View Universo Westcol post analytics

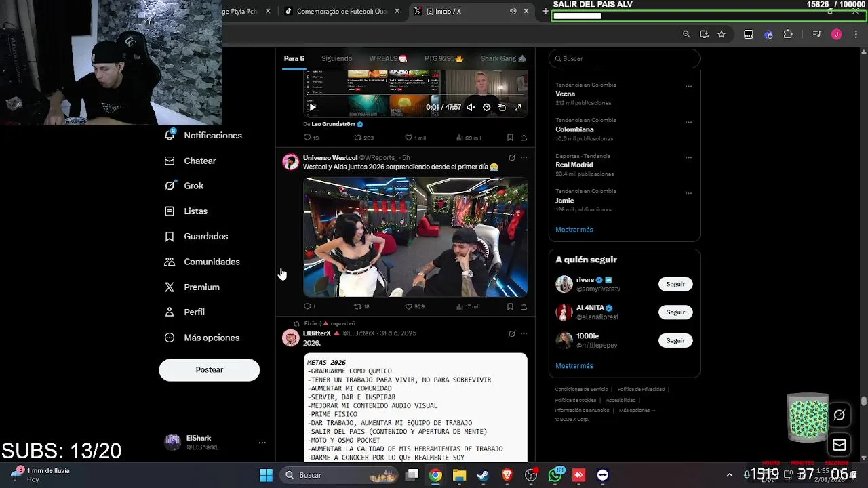[468, 306]
